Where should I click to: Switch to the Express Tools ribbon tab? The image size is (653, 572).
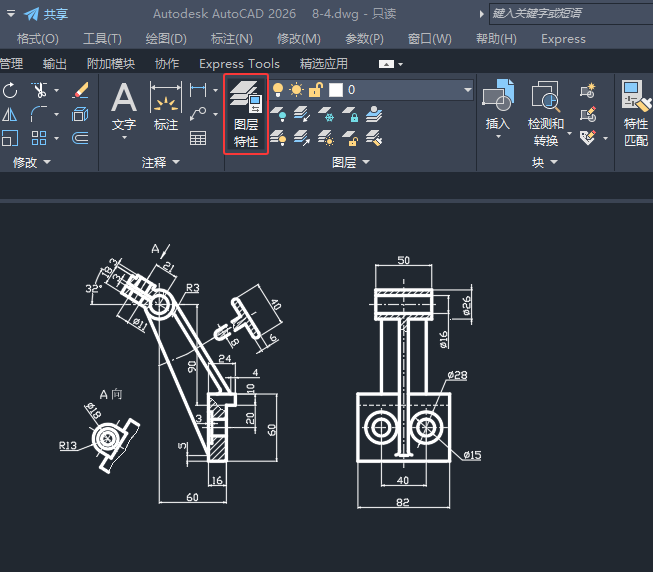pos(239,64)
